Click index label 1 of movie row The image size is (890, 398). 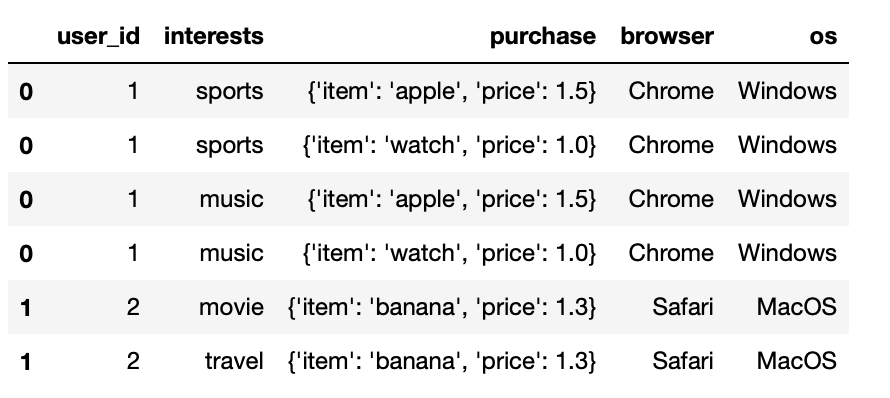pyautogui.click(x=26, y=308)
